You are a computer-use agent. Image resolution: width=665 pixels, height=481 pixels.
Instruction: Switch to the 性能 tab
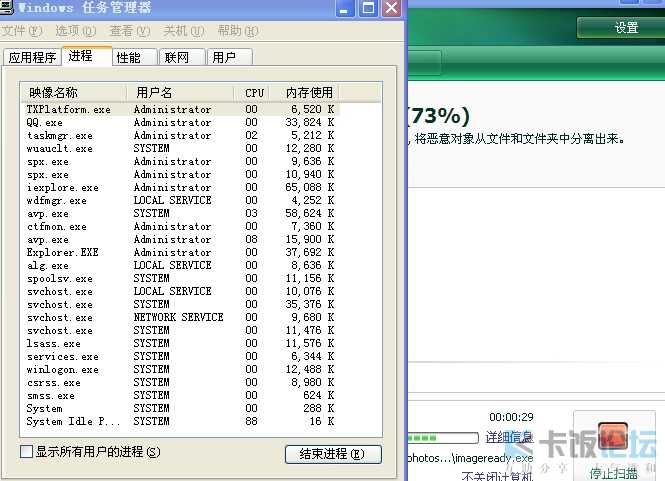click(x=135, y=57)
